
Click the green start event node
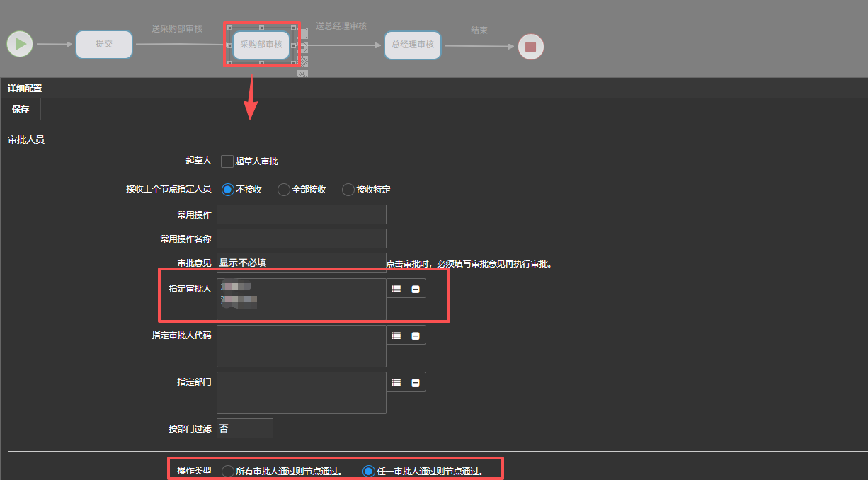point(21,44)
